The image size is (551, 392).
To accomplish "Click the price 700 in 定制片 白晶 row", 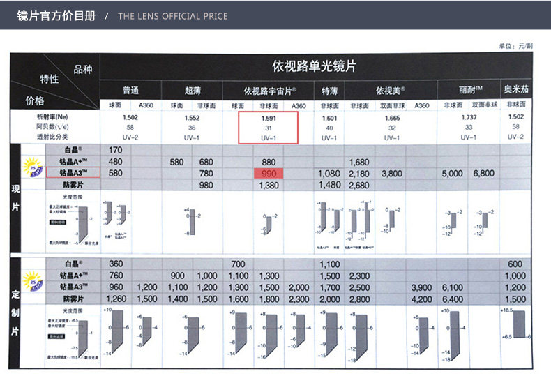I will point(238,264).
